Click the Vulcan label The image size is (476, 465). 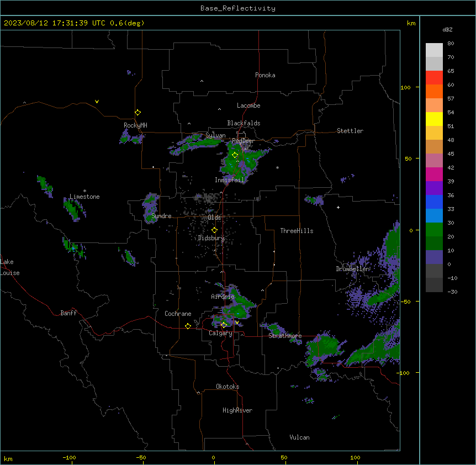[300, 437]
